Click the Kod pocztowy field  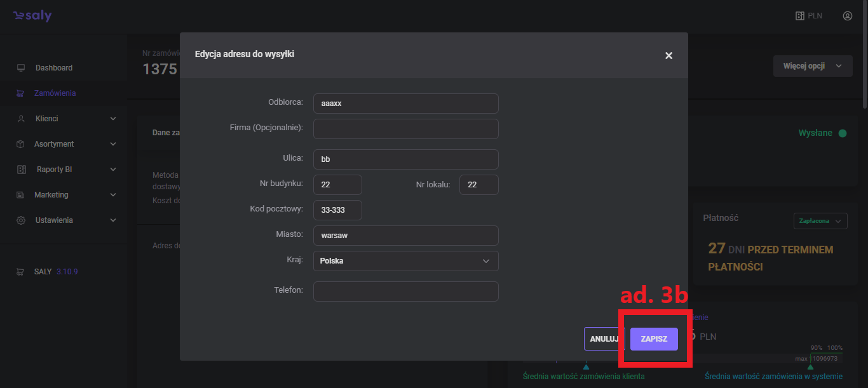337,210
